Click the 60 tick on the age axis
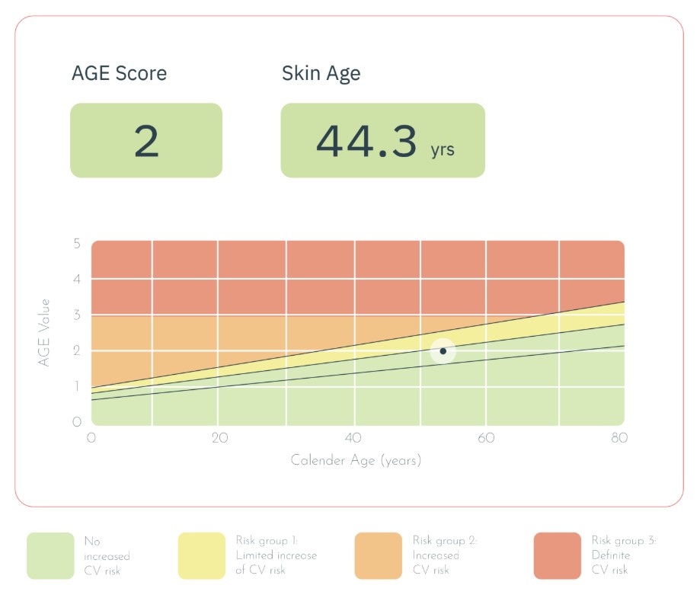The height and width of the screenshot is (598, 700). point(486,438)
